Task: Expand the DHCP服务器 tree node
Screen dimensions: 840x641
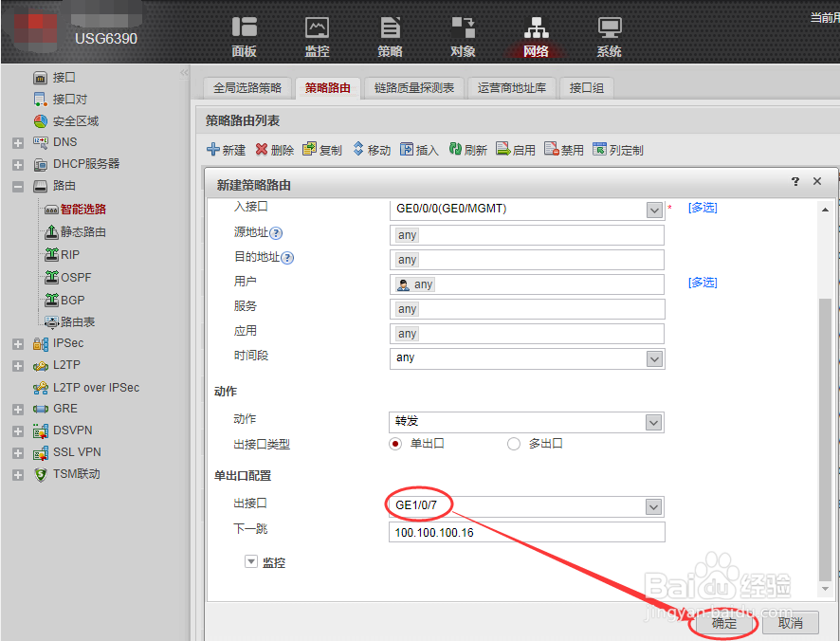Action: [x=18, y=165]
